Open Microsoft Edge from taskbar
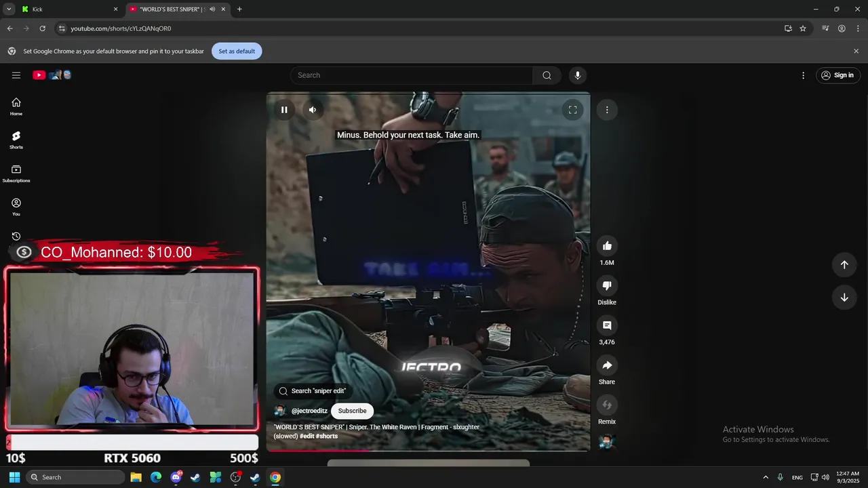The width and height of the screenshot is (868, 488). pos(156,477)
